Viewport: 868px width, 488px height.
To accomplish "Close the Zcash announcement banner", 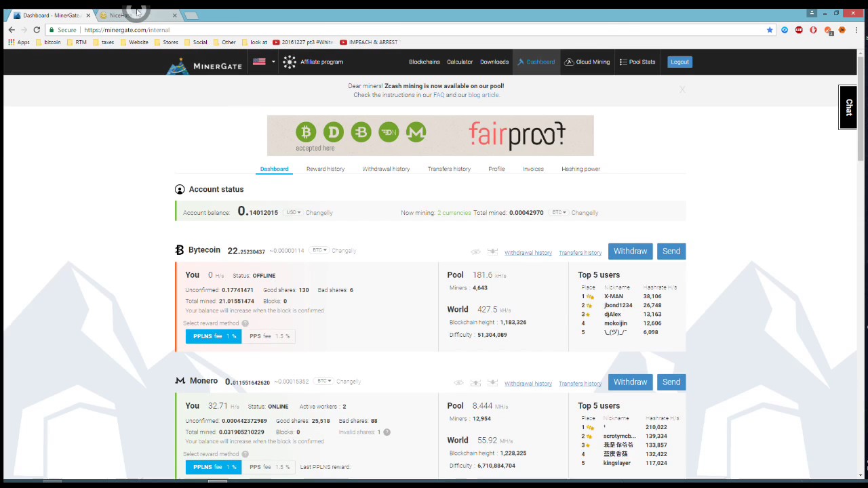I will (682, 89).
